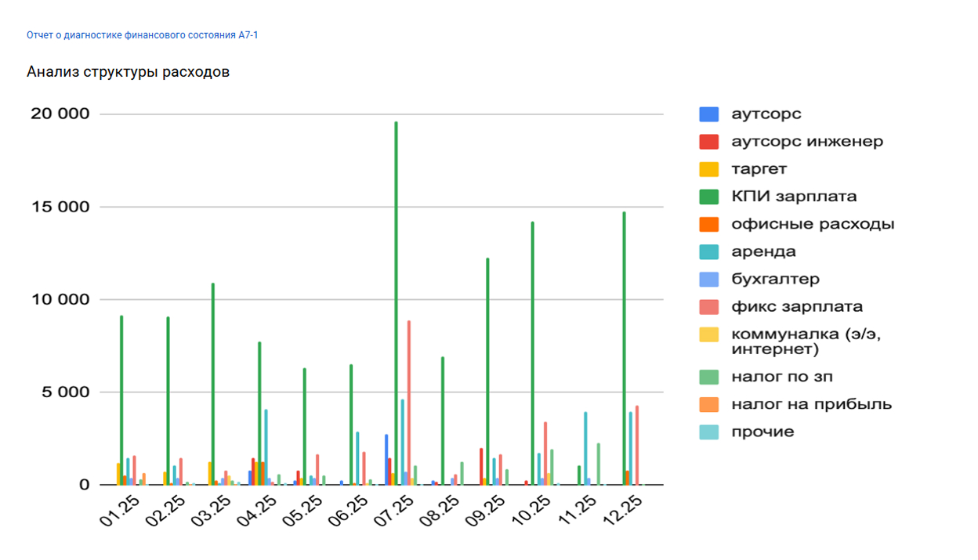Screen dimensions: 978x560
Task: Select the legend label бухгалтер
Action: point(775,279)
